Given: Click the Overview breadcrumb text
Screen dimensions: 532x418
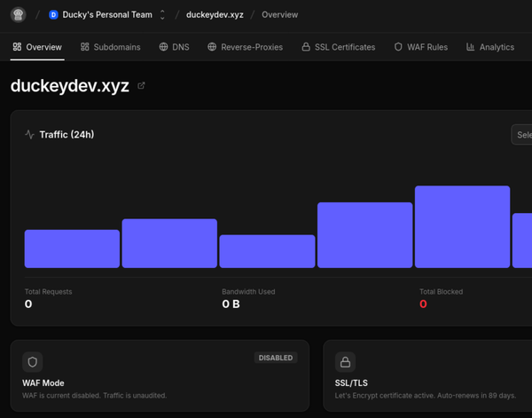Looking at the screenshot, I should click(280, 14).
